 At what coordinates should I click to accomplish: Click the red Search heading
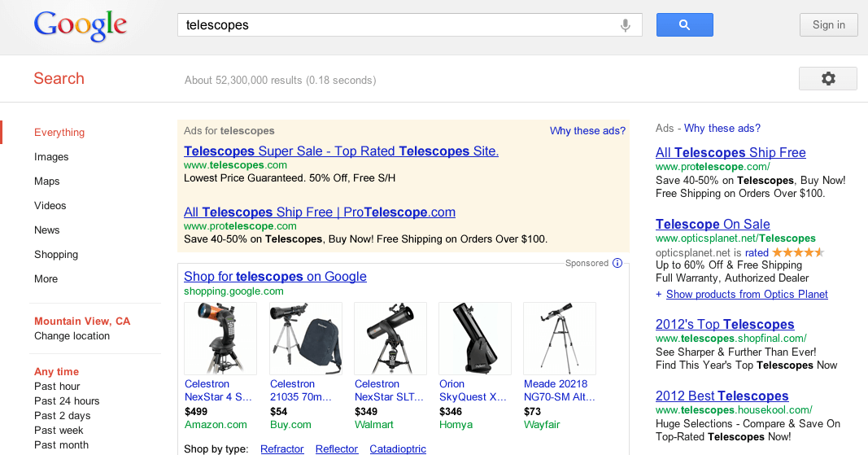59,78
